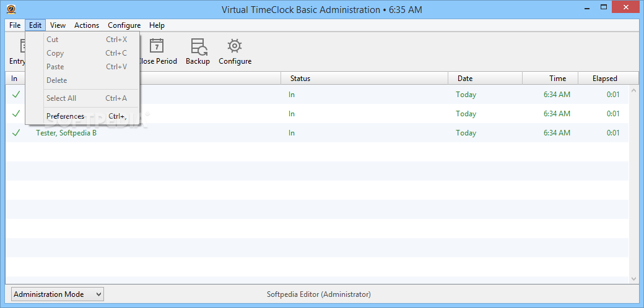Click the '6:34 AM' time in Tester, Softpedia B row
This screenshot has height=308, width=644.
point(557,133)
